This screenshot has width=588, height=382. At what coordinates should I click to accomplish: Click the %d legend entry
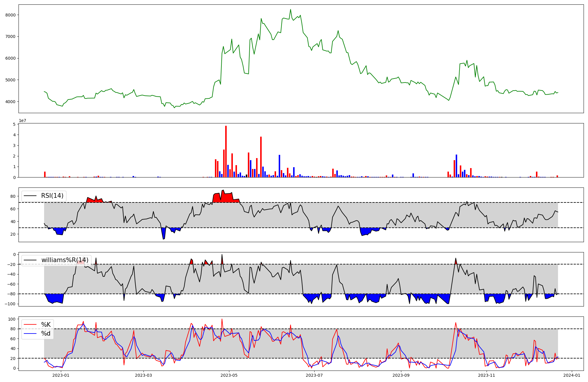pyautogui.click(x=46, y=334)
